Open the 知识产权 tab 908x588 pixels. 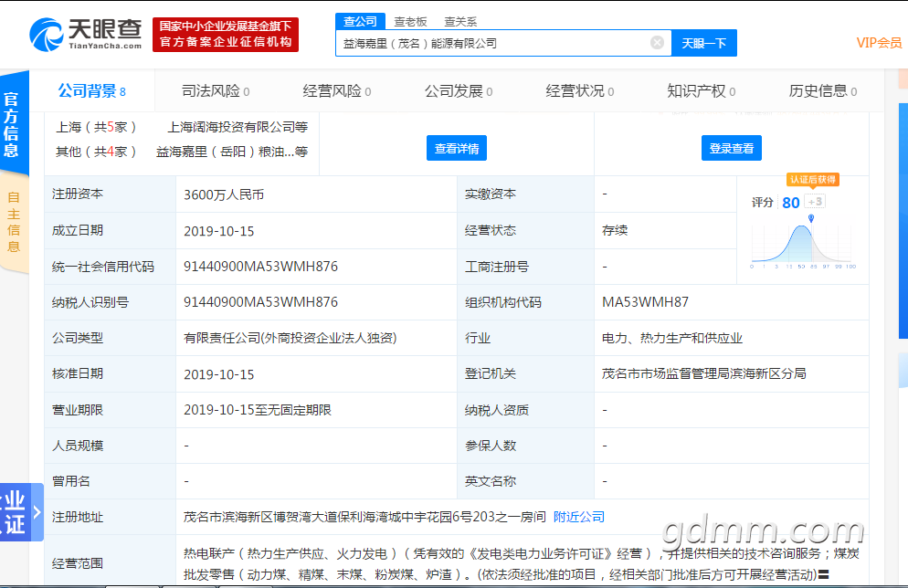pos(702,91)
